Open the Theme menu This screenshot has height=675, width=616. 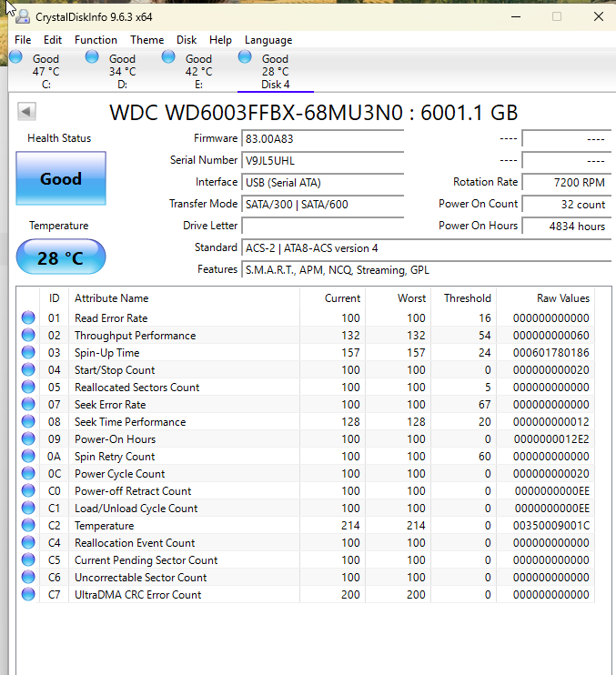[x=146, y=40]
